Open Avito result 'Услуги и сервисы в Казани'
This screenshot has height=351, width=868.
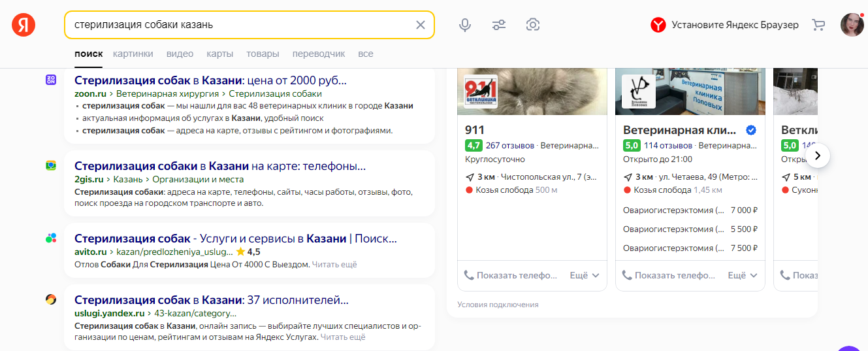[x=236, y=239]
